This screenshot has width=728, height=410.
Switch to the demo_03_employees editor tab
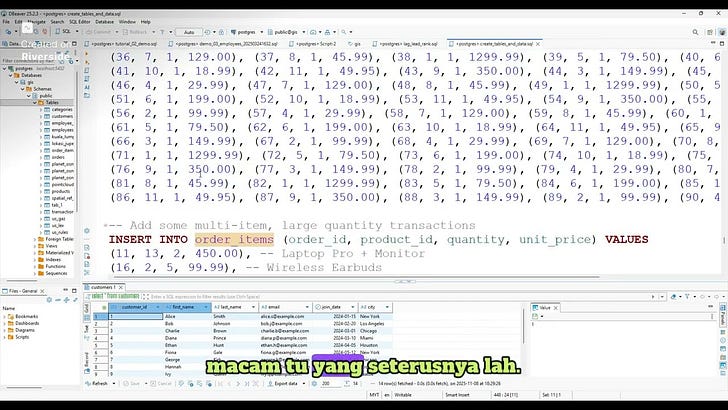click(226, 44)
